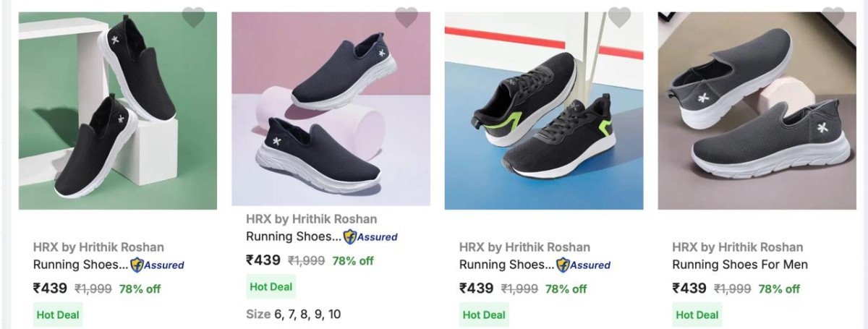Click the Assured badge on the second product

(370, 236)
